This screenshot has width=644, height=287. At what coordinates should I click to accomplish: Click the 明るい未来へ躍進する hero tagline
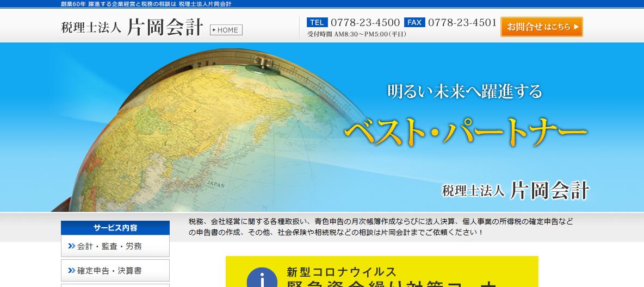click(x=465, y=91)
